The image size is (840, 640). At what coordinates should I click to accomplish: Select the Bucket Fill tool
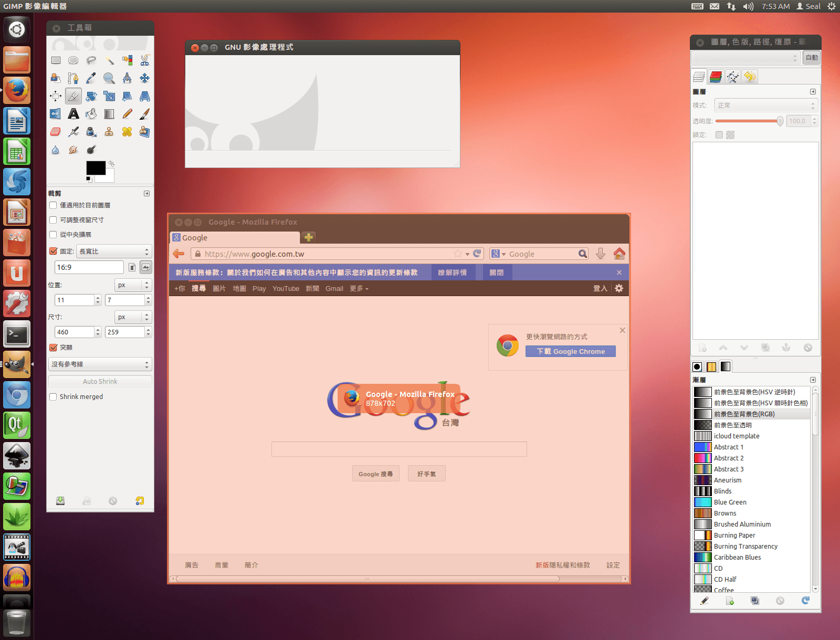point(91,114)
